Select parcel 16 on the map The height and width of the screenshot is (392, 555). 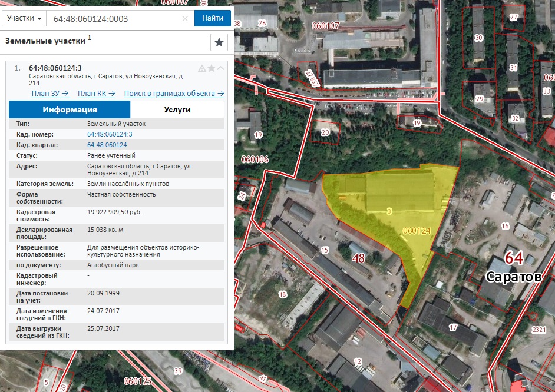pyautogui.click(x=505, y=226)
